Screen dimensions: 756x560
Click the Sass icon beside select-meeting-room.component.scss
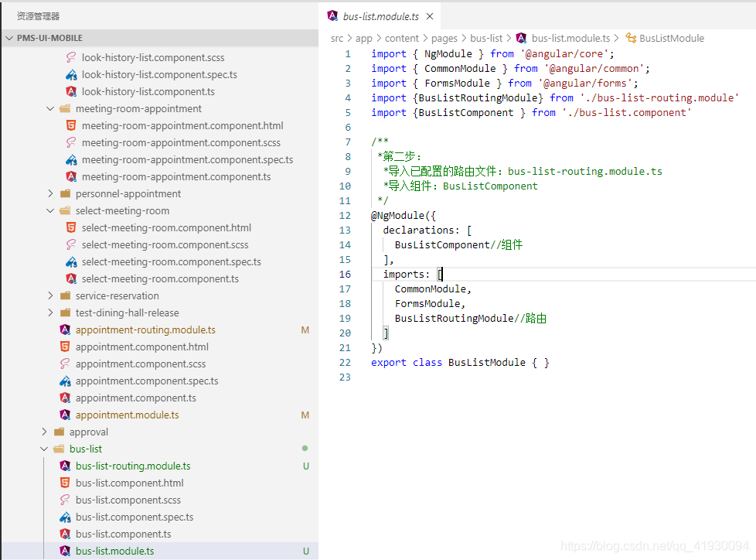(x=71, y=244)
